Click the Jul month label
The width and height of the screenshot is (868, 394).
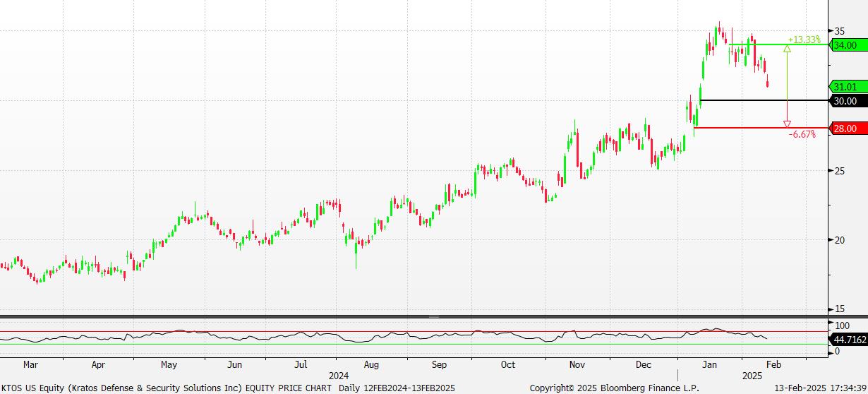[301, 365]
